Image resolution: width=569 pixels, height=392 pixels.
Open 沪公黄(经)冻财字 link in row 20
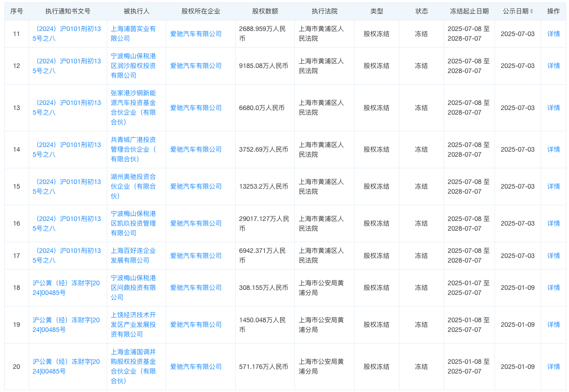(67, 367)
